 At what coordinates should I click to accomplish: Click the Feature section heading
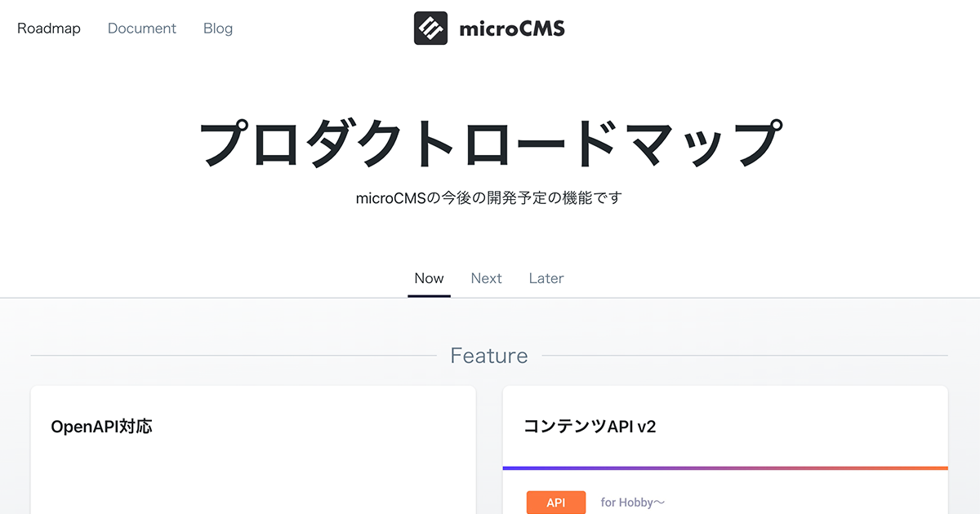pyautogui.click(x=489, y=356)
